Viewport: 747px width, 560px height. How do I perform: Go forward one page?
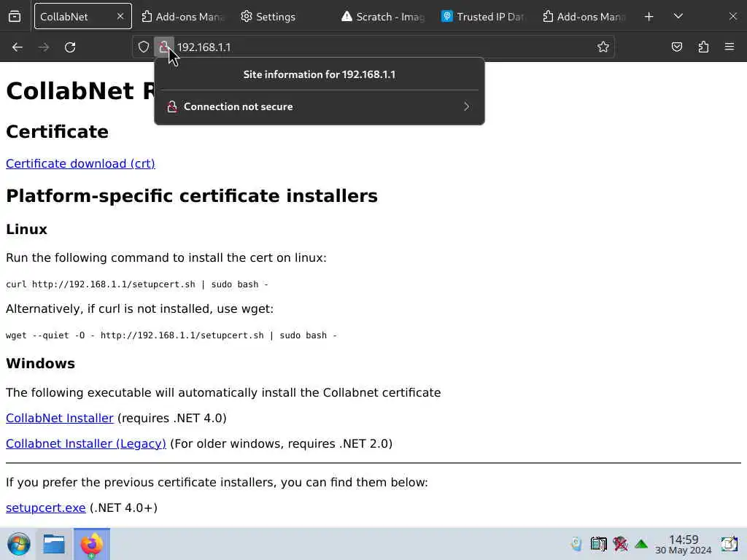click(44, 47)
